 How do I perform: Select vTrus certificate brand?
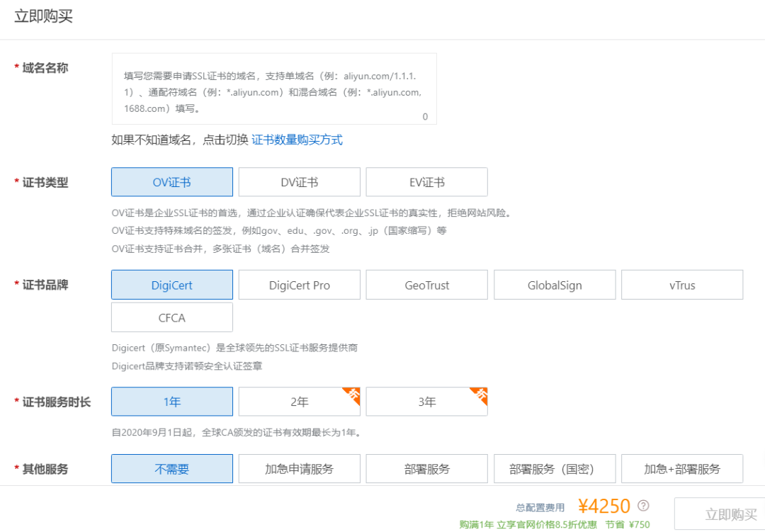(681, 285)
